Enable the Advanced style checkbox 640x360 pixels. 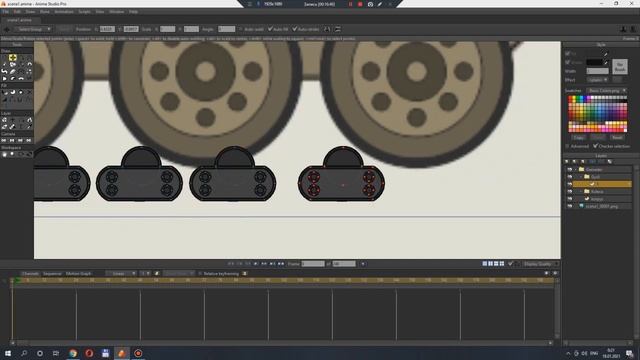point(567,146)
